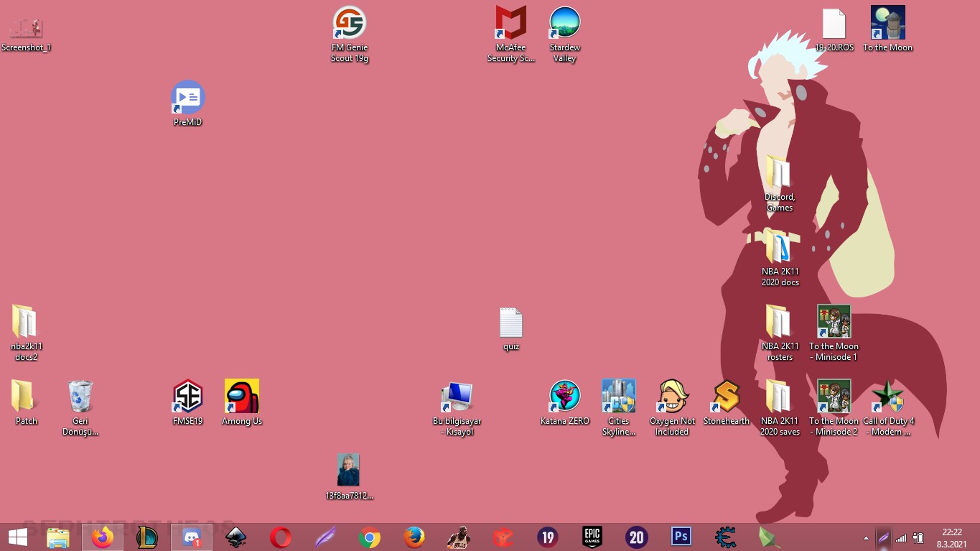Viewport: 980px width, 551px height.
Task: Click the green leaf taskbar icon
Action: coord(770,537)
